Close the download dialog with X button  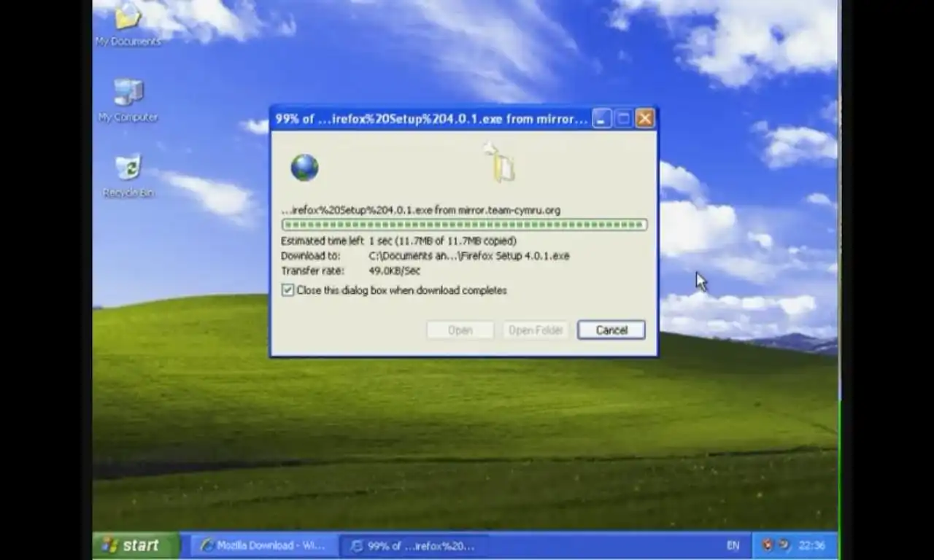click(x=645, y=118)
